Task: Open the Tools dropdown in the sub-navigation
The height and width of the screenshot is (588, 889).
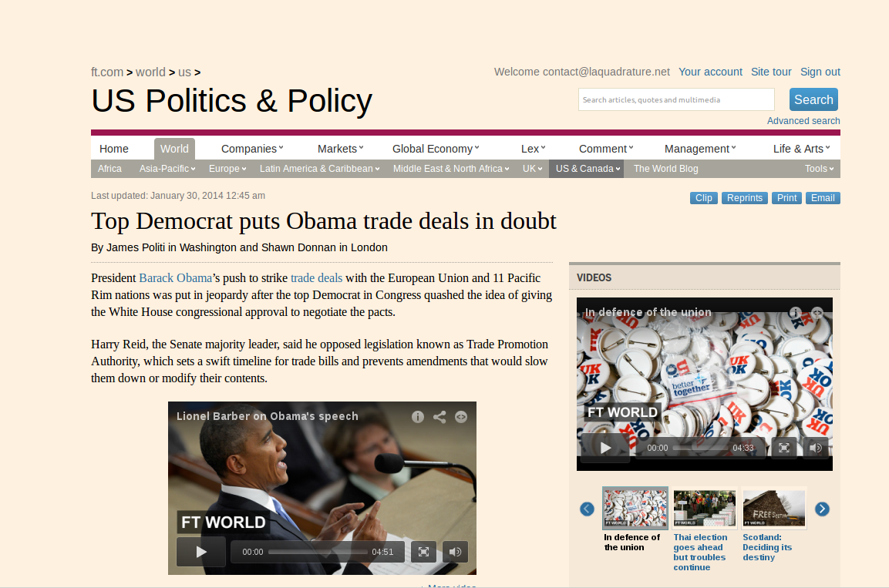Action: coord(820,169)
